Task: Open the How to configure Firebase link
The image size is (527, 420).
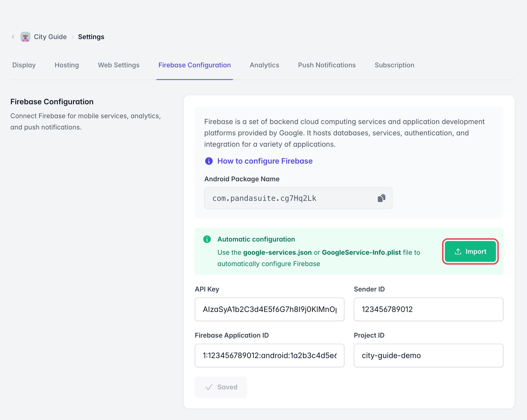Action: [x=265, y=161]
